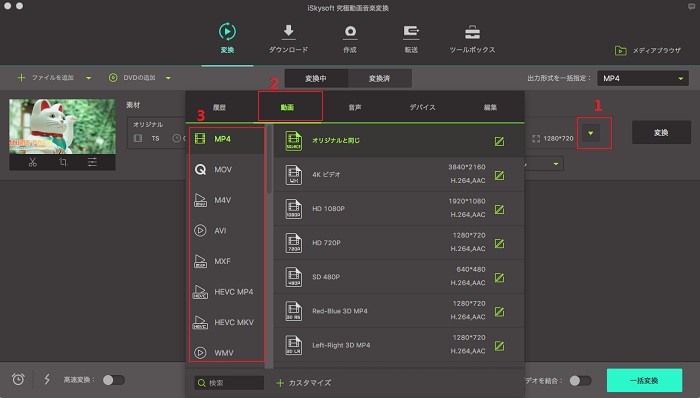Switch to the デバイス device tab

point(422,108)
